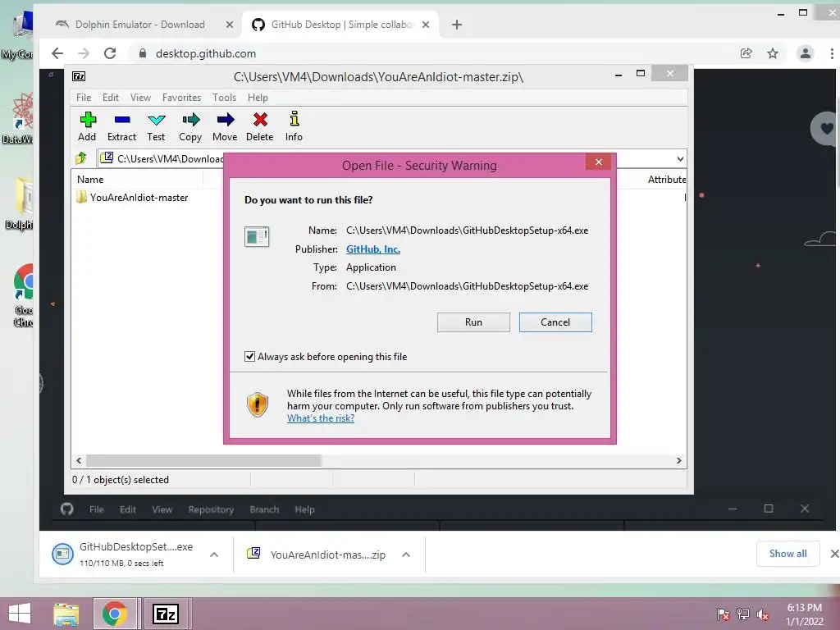Open the Windows Start button
This screenshot has width=840, height=630.
coord(20,614)
